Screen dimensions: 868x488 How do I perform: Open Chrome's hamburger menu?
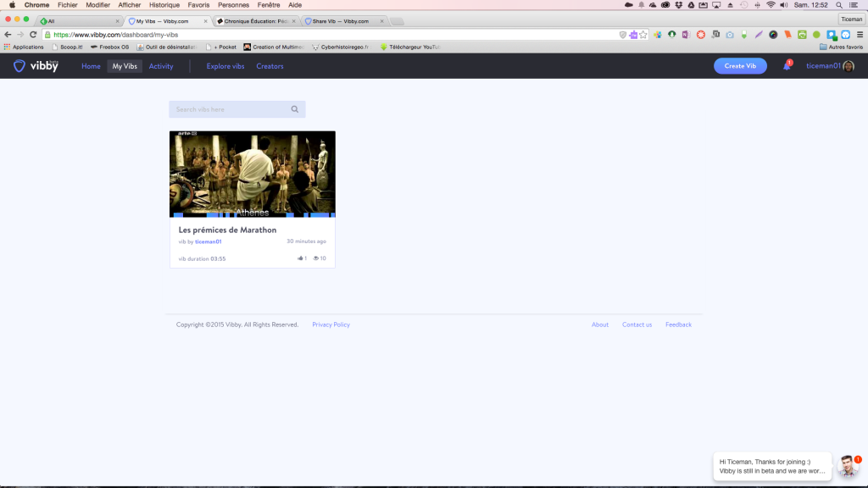pyautogui.click(x=860, y=35)
